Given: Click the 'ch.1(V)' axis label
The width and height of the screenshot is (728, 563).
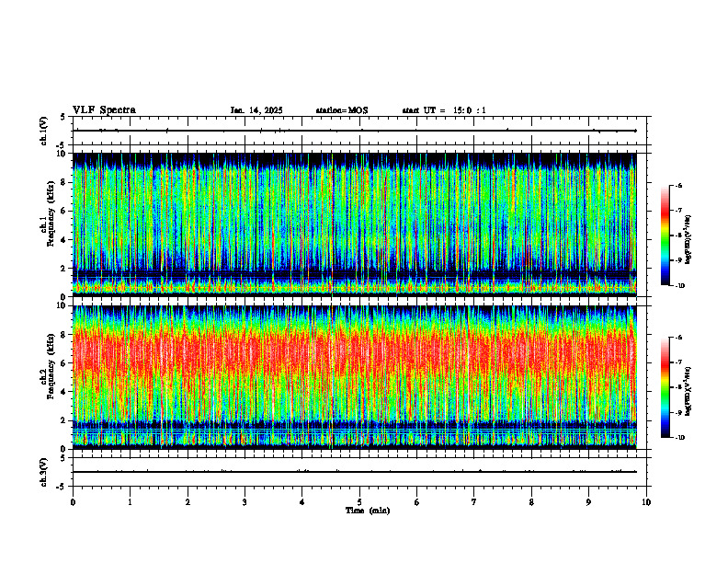Looking at the screenshot, I should click(44, 131).
